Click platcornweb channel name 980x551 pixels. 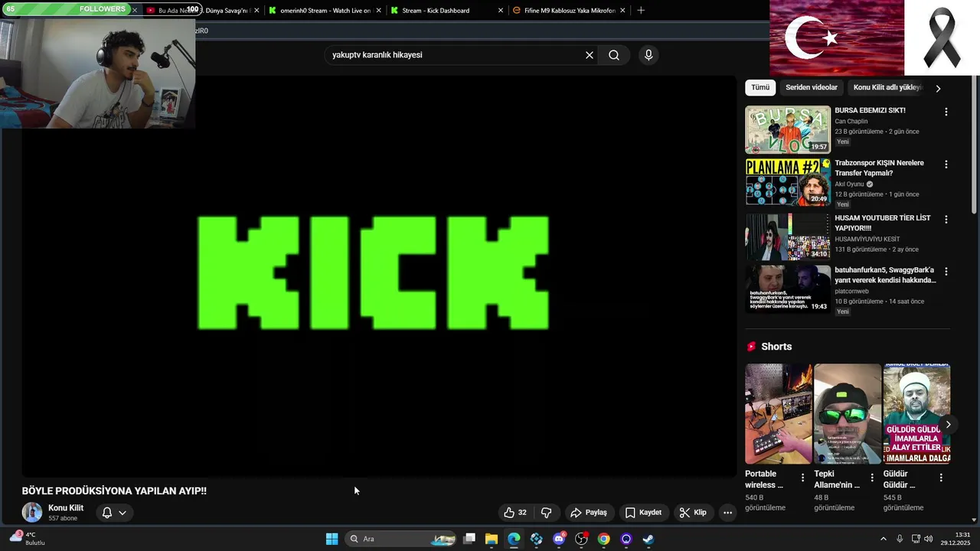pos(851,292)
